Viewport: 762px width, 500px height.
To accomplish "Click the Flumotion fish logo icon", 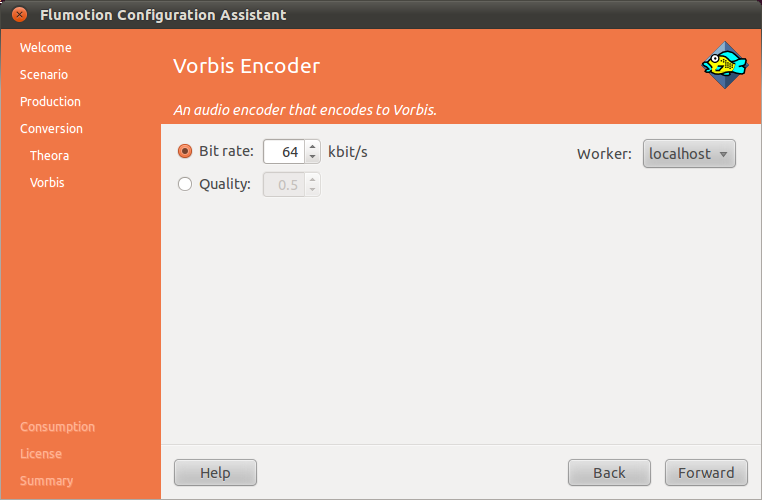I will pos(725,65).
